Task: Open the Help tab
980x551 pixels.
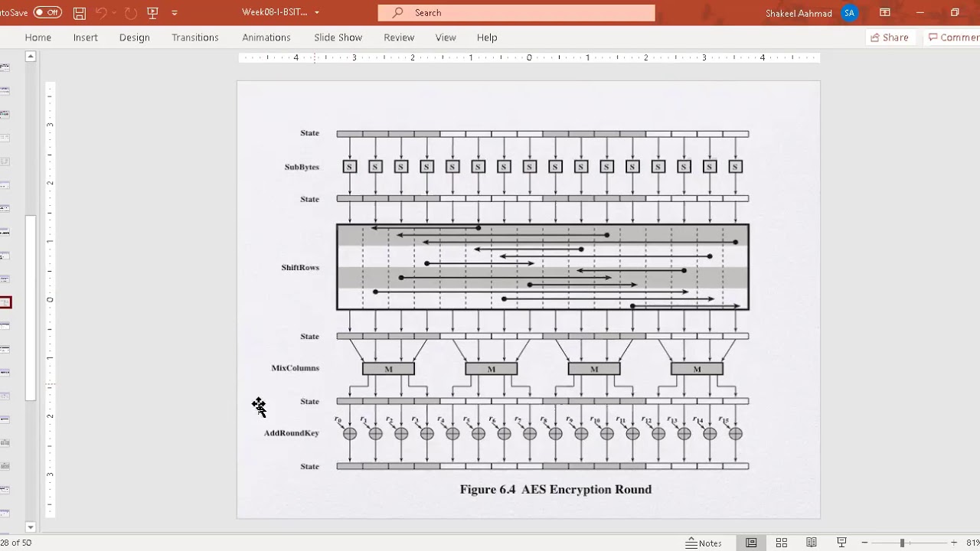Action: [x=487, y=37]
